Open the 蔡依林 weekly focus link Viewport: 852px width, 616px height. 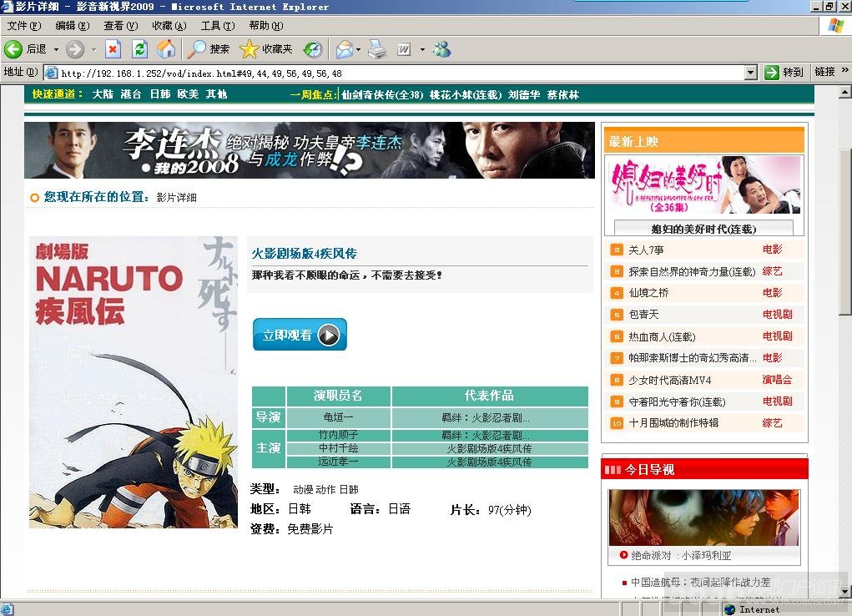pyautogui.click(x=563, y=94)
